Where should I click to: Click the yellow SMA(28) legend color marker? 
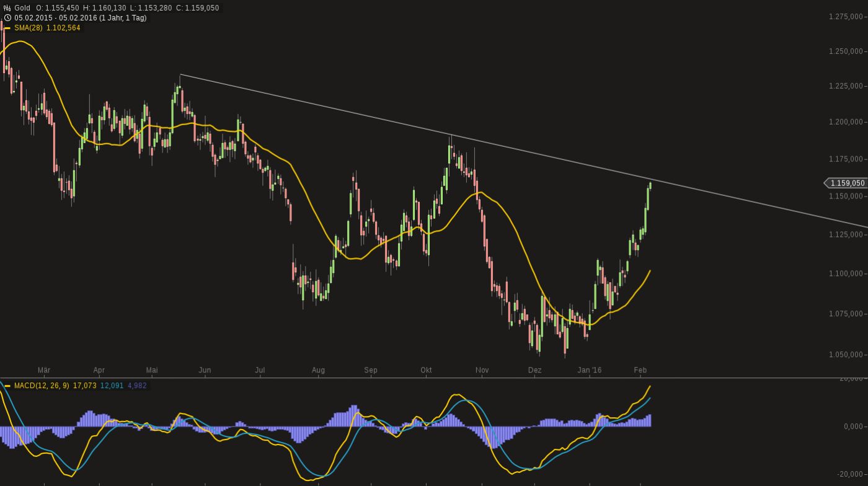point(7,28)
